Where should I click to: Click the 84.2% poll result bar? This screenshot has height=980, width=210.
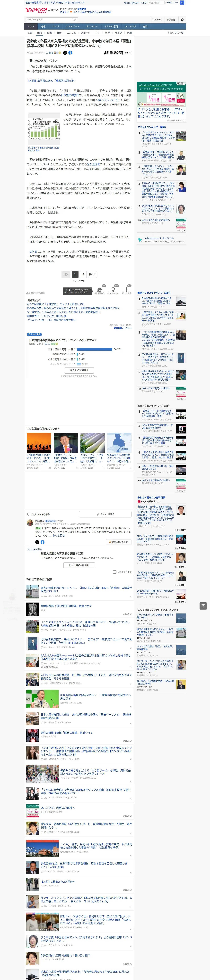(95, 349)
